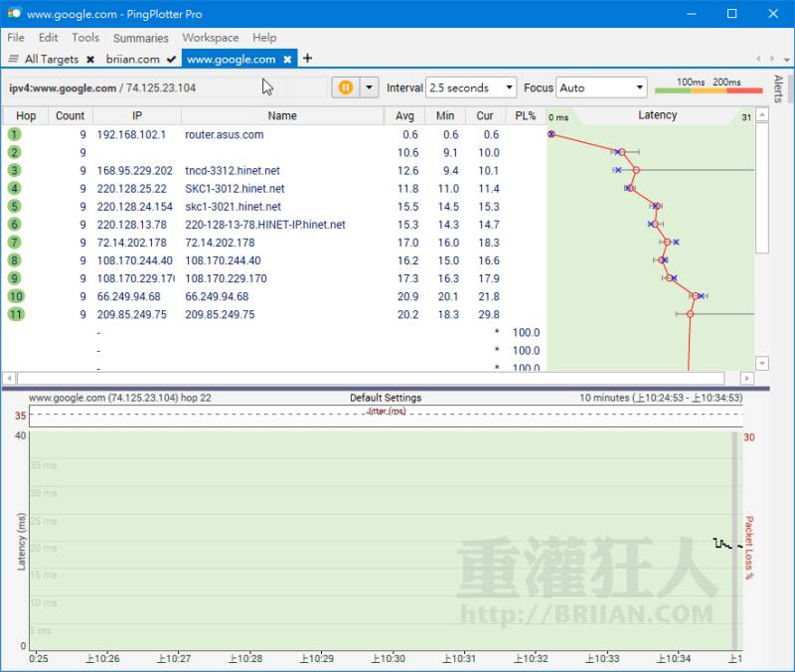Open the Tools menu

click(85, 38)
